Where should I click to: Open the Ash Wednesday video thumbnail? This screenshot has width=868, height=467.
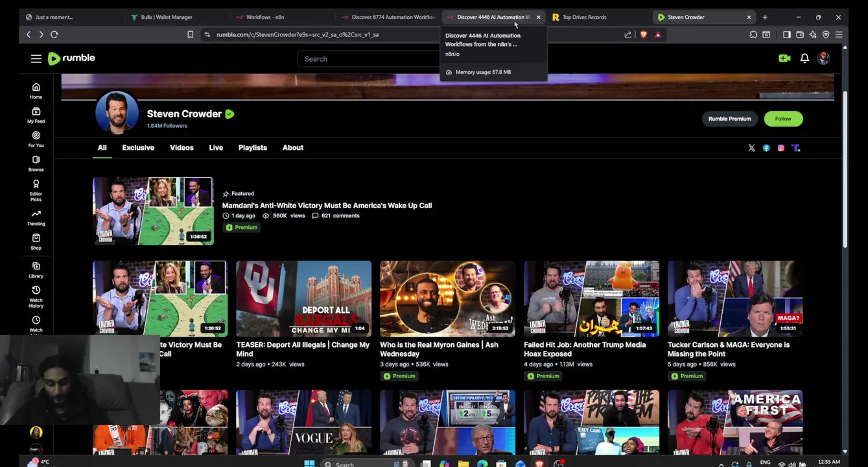click(447, 298)
